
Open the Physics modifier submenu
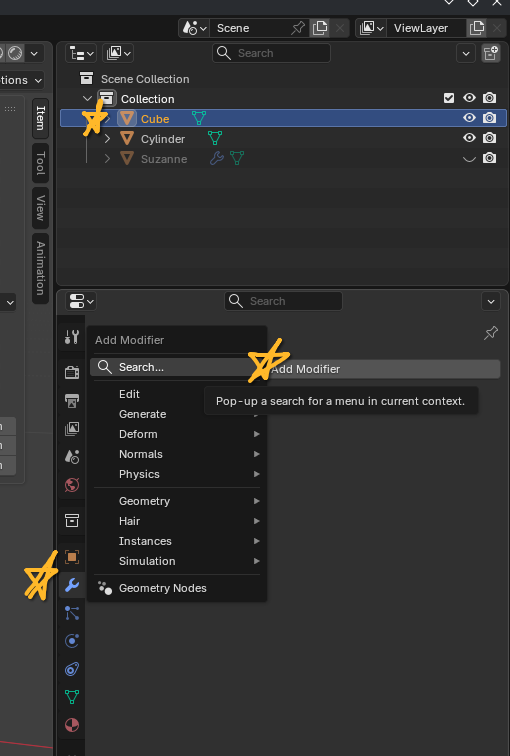click(177, 474)
